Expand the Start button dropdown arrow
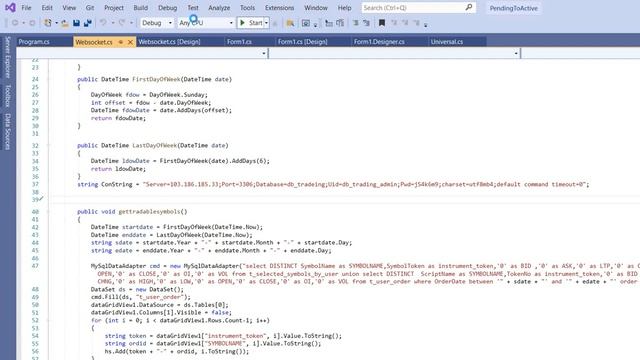The width and height of the screenshot is (640, 360). point(266,23)
